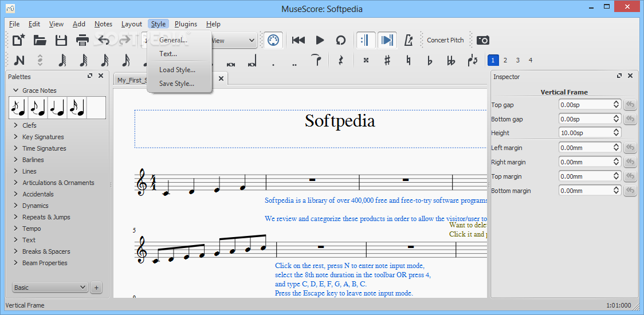Toggle pan score during playback

point(387,40)
